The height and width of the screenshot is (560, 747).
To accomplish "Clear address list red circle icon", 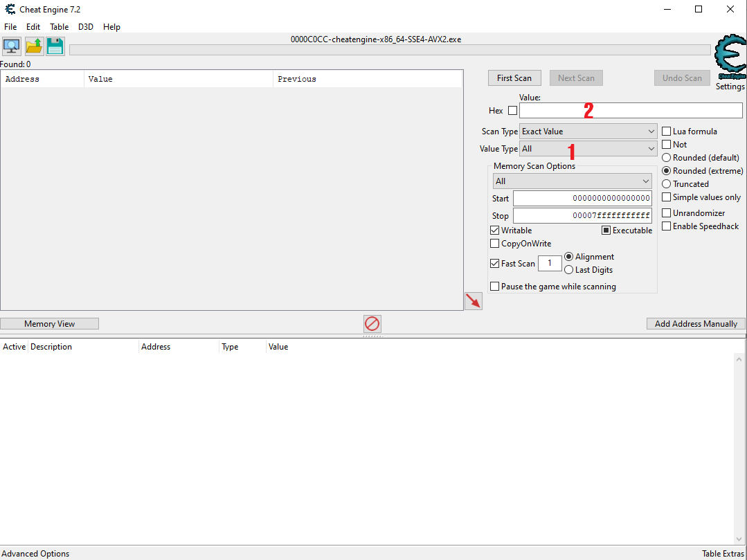I will click(372, 324).
